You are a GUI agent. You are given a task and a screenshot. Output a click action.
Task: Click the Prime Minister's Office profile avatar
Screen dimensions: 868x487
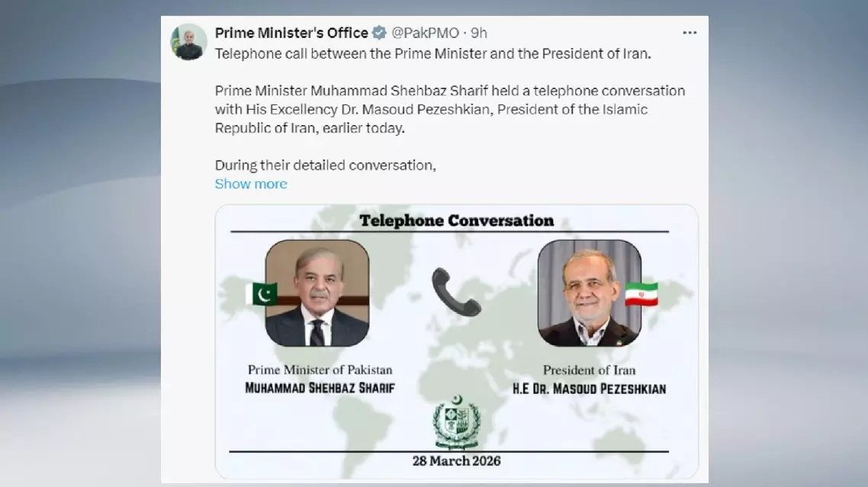186,42
